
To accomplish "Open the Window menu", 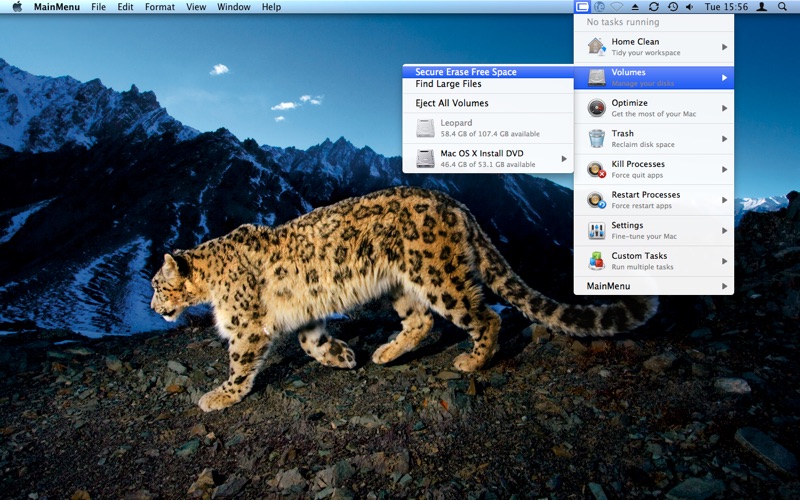I will pyautogui.click(x=234, y=7).
